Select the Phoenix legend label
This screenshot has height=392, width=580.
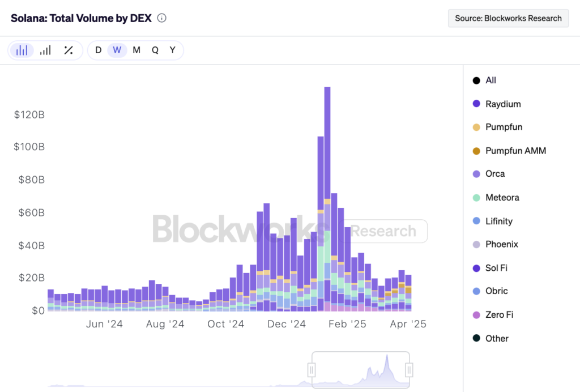click(x=502, y=244)
